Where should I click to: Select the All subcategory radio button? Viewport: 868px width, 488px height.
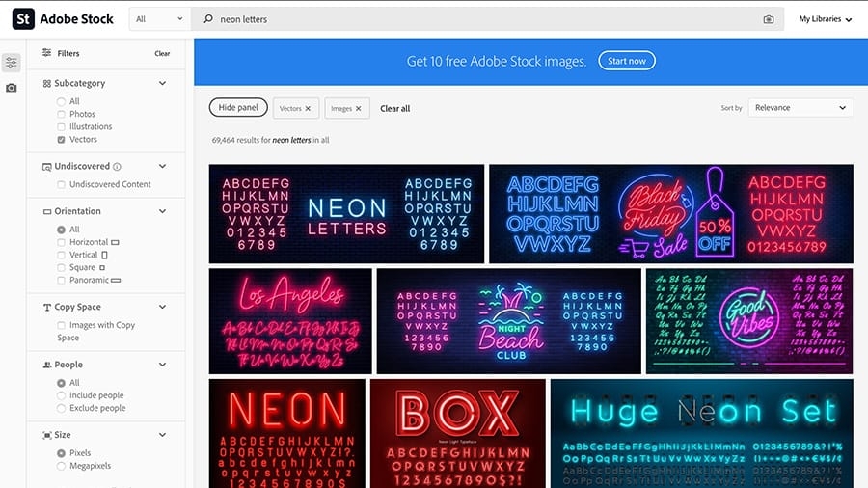tap(61, 101)
